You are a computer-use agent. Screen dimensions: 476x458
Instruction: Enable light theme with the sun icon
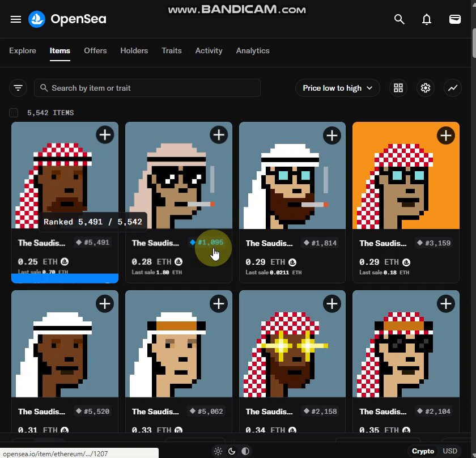[218, 451]
